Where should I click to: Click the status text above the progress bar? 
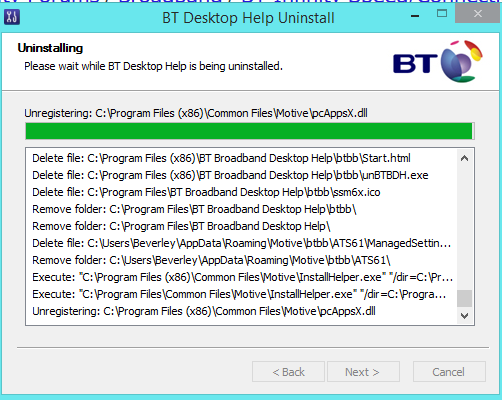pyautogui.click(x=196, y=113)
